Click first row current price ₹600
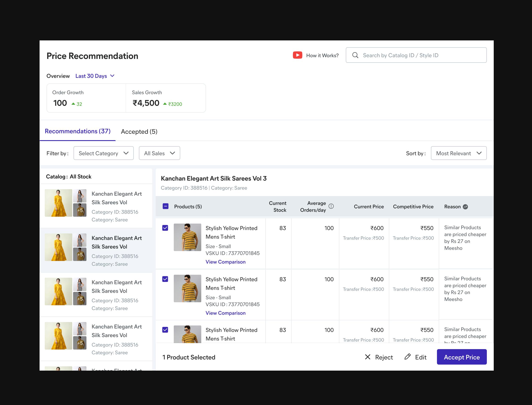 pos(377,228)
